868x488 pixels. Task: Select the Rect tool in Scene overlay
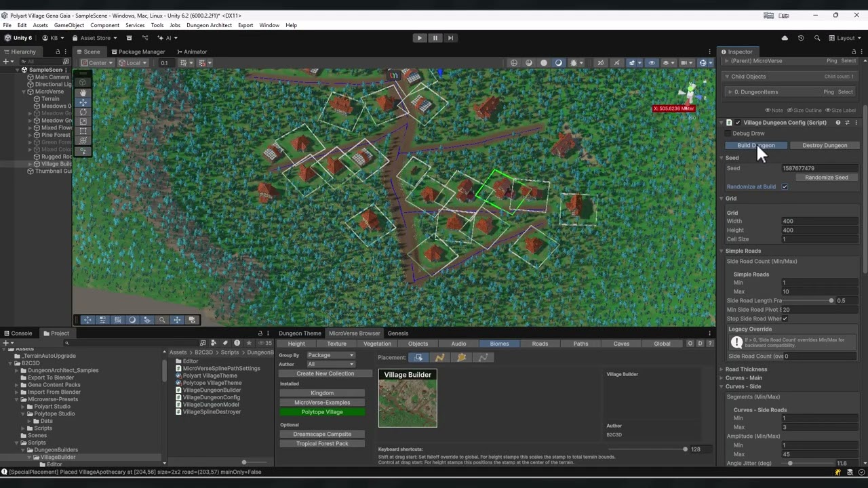(x=83, y=131)
